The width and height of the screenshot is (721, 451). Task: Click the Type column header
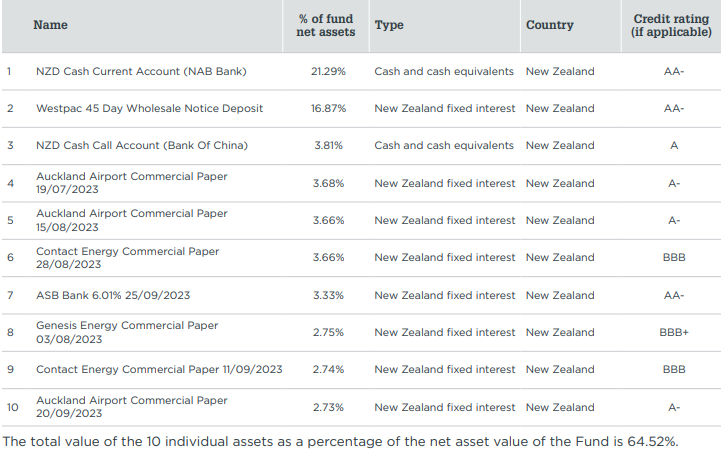pyautogui.click(x=389, y=25)
